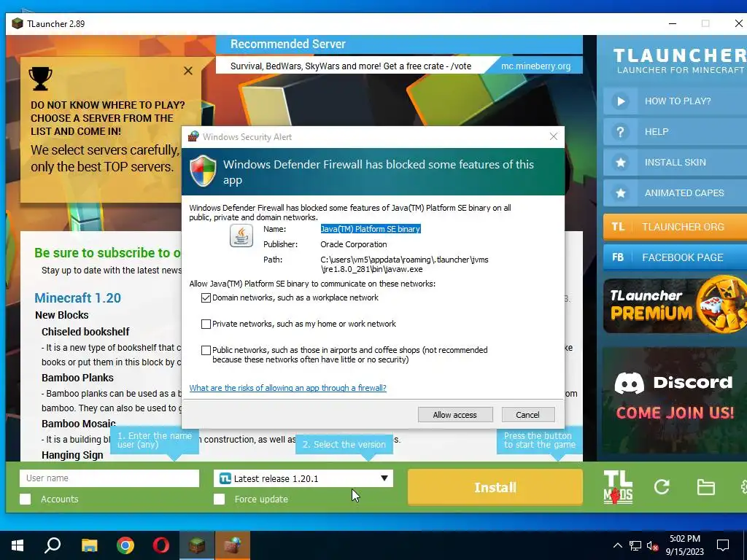Click the Hanging Sign heading
Image resolution: width=747 pixels, height=560 pixels.
(72, 455)
